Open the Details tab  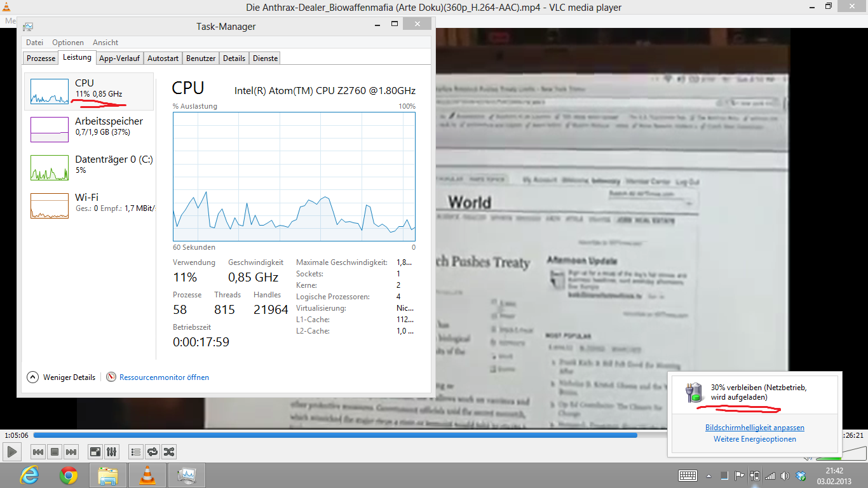coord(234,58)
